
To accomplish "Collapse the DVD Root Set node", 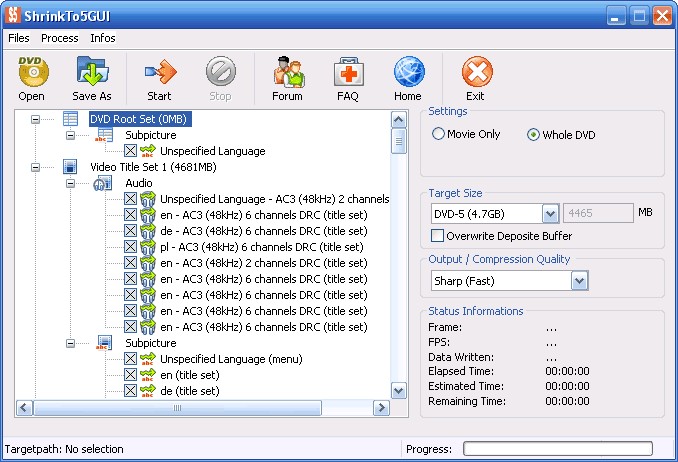I will tap(35, 119).
